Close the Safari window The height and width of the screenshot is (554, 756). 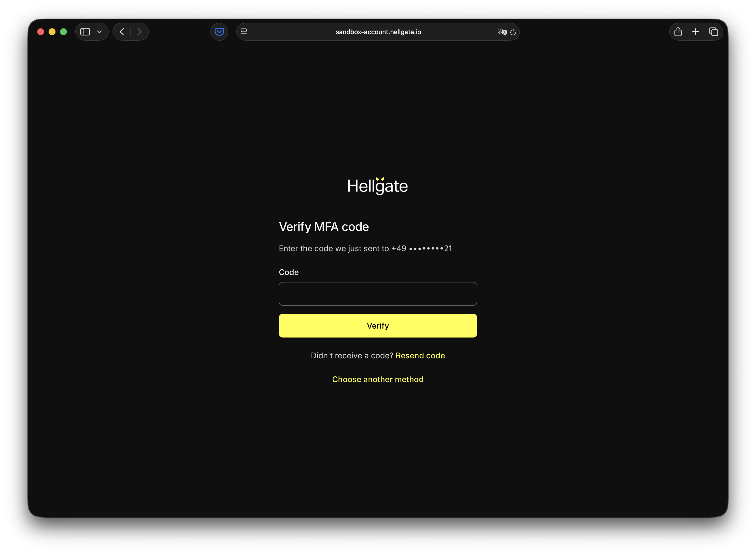pos(41,32)
